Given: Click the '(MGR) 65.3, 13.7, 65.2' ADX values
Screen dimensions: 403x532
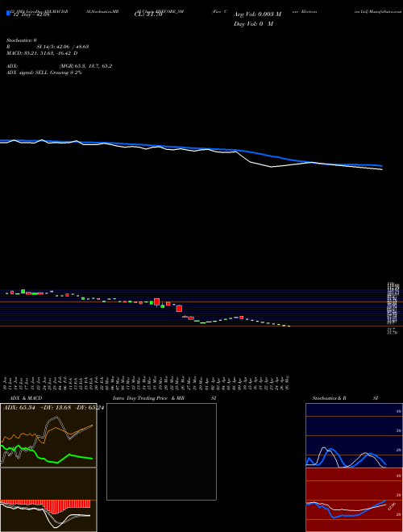Looking at the screenshot, I should [85, 66].
